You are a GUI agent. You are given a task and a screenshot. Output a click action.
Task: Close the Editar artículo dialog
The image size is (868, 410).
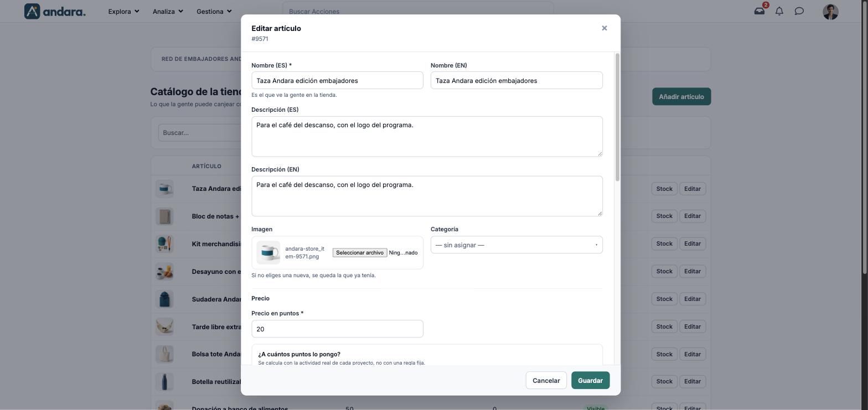pyautogui.click(x=604, y=28)
